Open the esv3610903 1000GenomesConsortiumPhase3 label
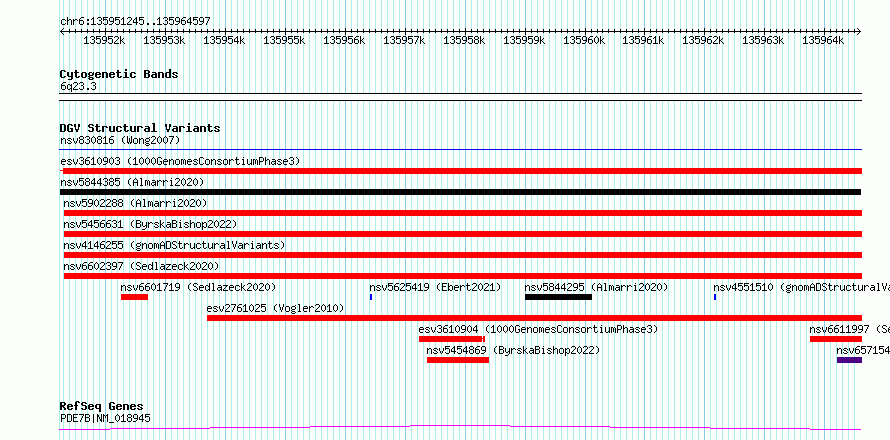 coord(180,161)
